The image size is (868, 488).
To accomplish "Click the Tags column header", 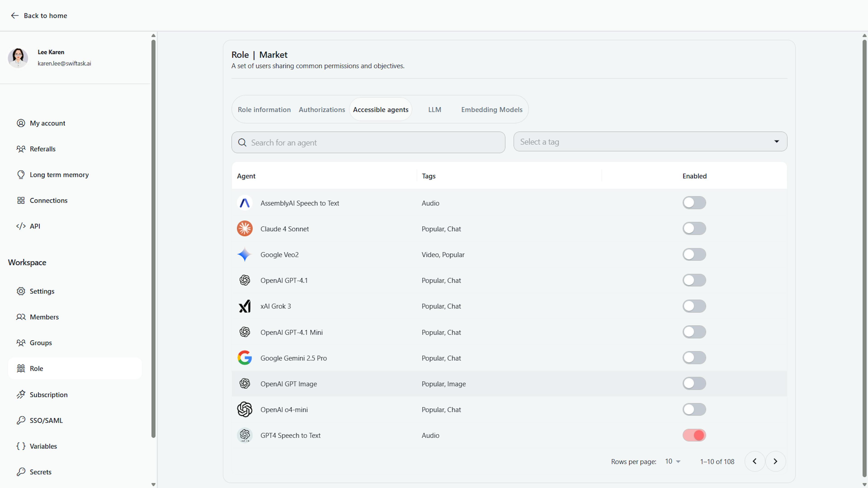I will click(429, 176).
